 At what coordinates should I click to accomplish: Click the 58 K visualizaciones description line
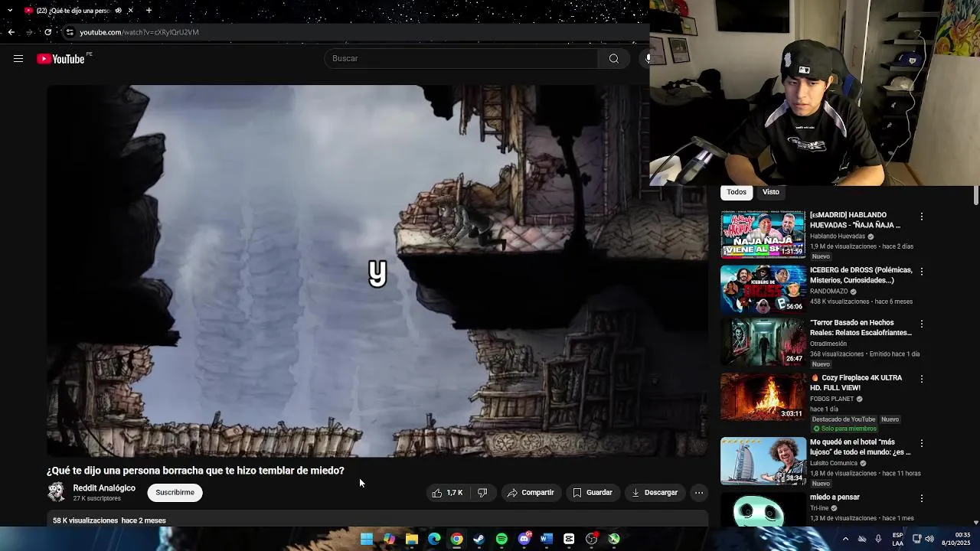coord(109,520)
